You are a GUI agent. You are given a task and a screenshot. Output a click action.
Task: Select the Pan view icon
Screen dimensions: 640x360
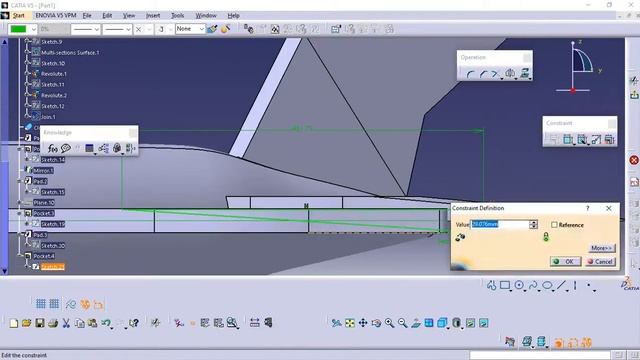coord(363,323)
